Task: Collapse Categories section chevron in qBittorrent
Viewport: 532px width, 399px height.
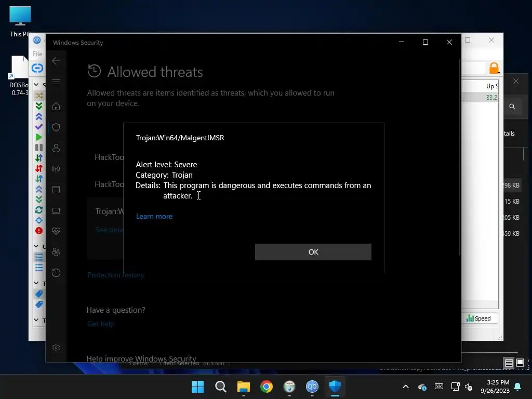Action: [36, 246]
